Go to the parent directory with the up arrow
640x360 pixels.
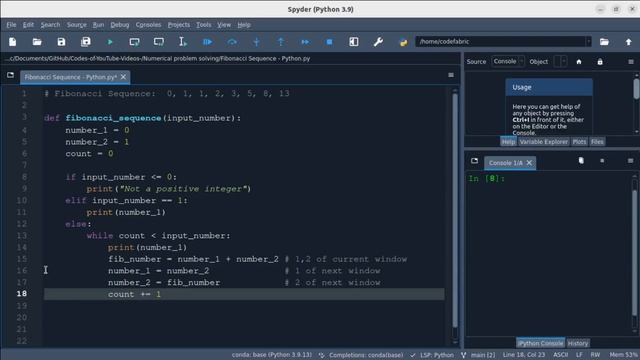[629, 42]
